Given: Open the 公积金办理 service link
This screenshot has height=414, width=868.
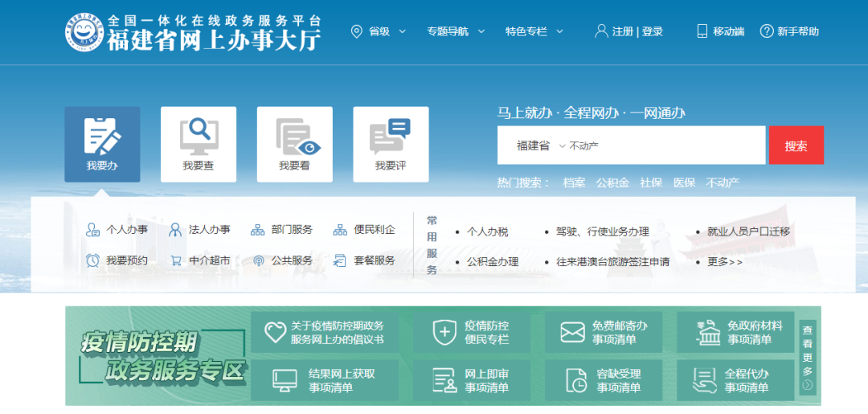Looking at the screenshot, I should pos(493,262).
